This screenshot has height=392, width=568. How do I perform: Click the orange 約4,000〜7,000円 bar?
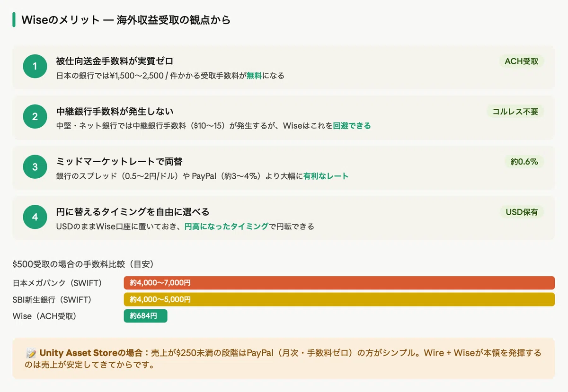point(339,283)
